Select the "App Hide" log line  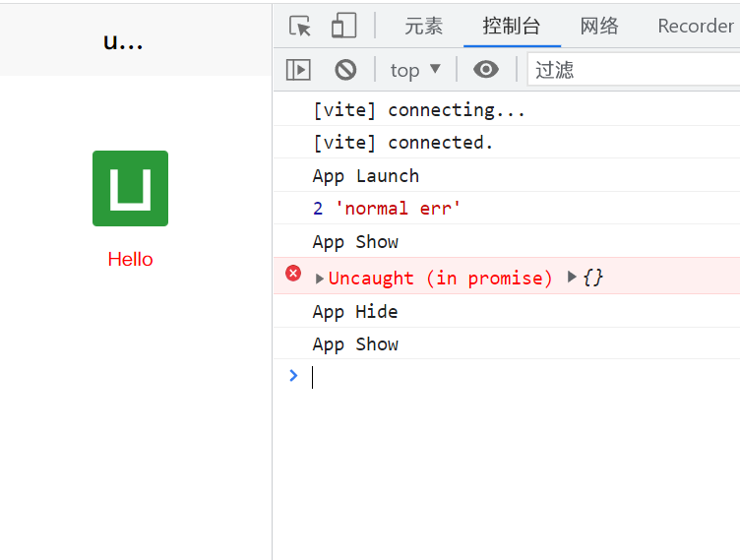point(507,311)
